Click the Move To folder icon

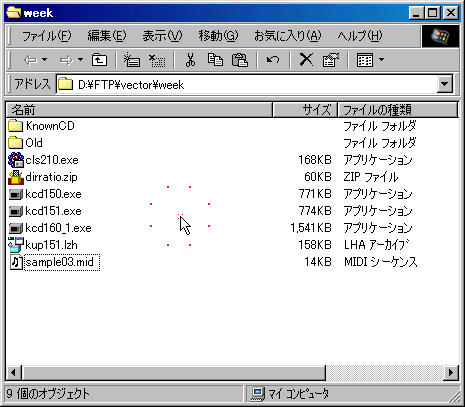(132, 60)
